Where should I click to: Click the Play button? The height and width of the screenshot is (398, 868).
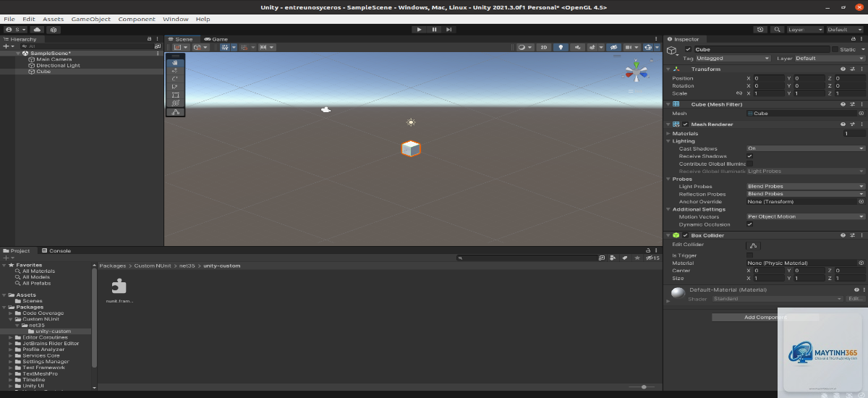pos(420,30)
